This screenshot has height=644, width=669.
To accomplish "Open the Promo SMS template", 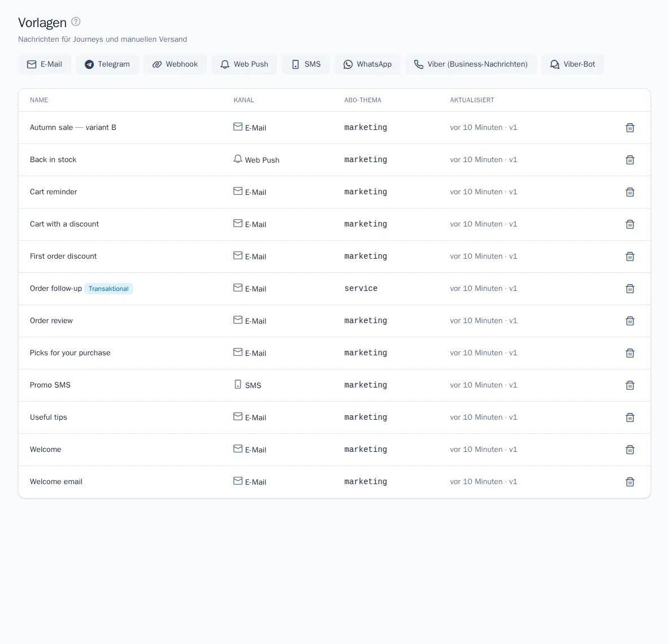I will [50, 385].
